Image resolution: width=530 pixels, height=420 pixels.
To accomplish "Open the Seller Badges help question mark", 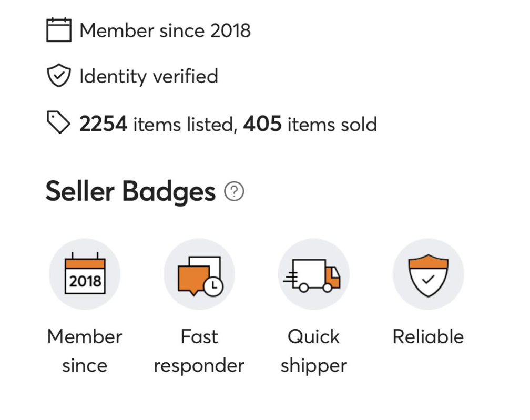I will point(235,191).
